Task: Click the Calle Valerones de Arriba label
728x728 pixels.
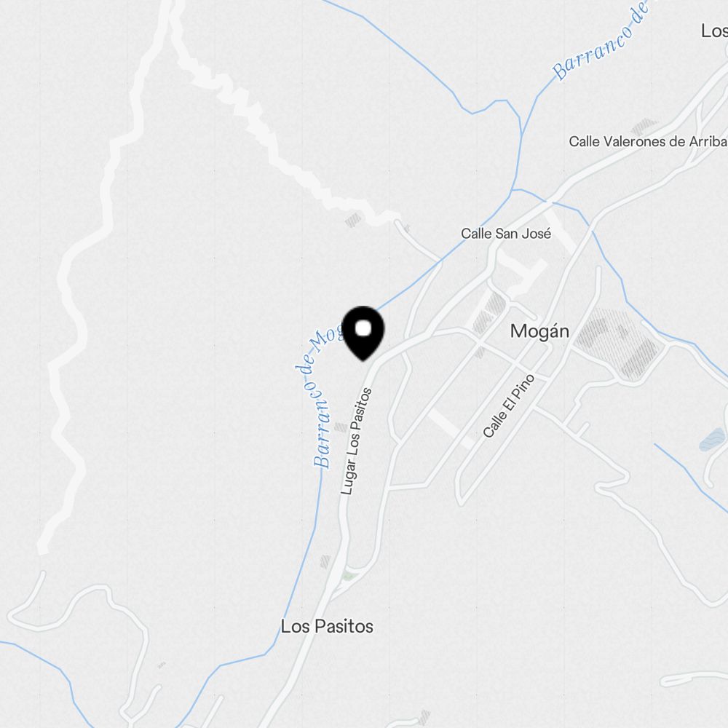Action: [648, 141]
